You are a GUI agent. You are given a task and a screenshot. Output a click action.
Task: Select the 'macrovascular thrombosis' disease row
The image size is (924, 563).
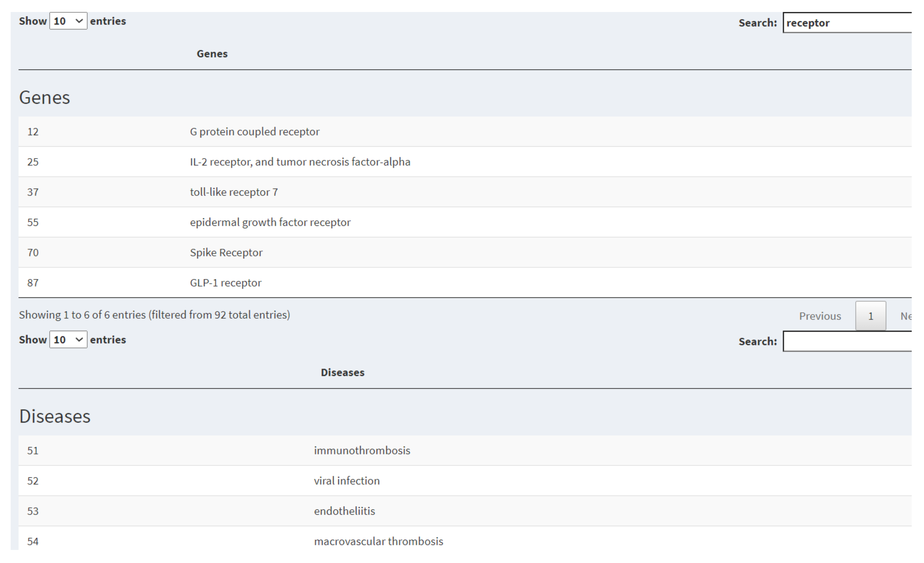tap(378, 541)
